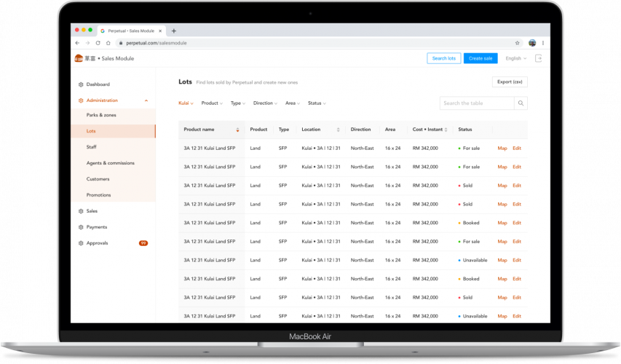621x364 pixels.
Task: Collapse the Administration section chevron
Action: [x=146, y=100]
